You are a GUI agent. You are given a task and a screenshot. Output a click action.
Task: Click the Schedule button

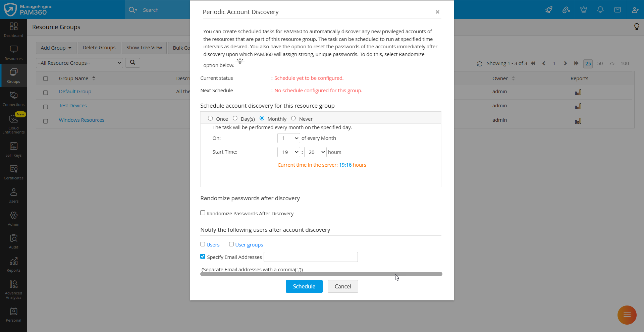pos(304,286)
